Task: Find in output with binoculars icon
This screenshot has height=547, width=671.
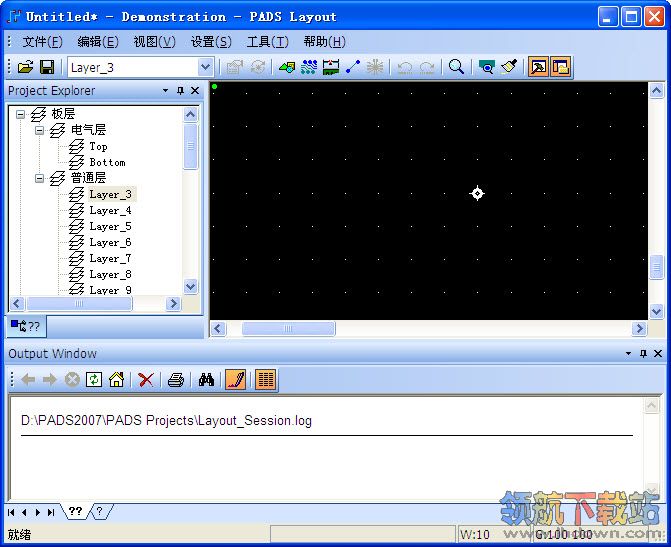Action: pos(206,379)
